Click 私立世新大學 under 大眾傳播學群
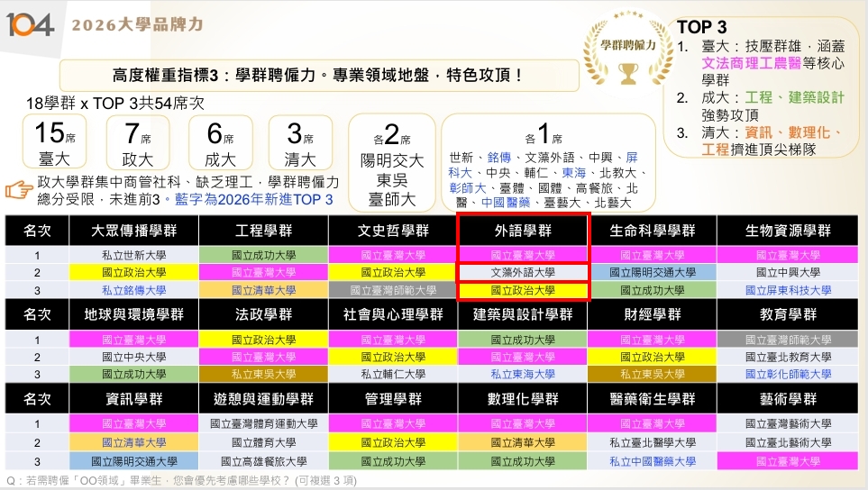This screenshot has width=868, height=490. 133,255
